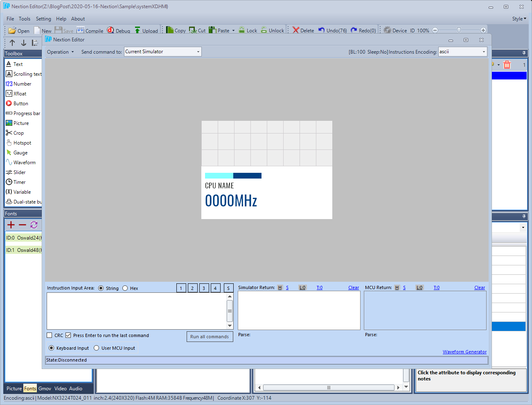Image resolution: width=532 pixels, height=405 pixels.
Task: Select the Hex instruction input mode
Action: point(125,288)
